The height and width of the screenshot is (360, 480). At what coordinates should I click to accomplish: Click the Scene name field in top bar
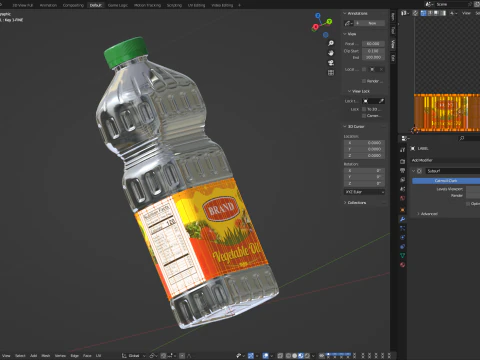click(x=451, y=4)
